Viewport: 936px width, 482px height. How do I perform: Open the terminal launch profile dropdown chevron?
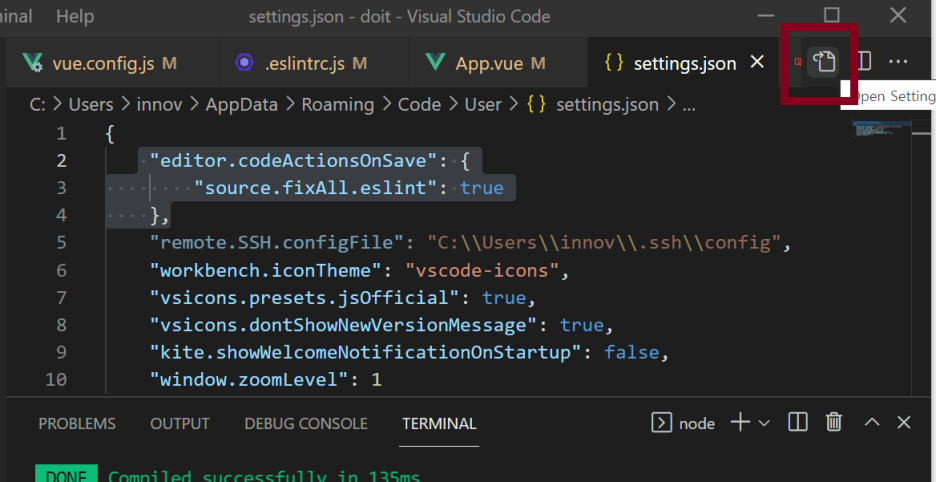[x=763, y=423]
